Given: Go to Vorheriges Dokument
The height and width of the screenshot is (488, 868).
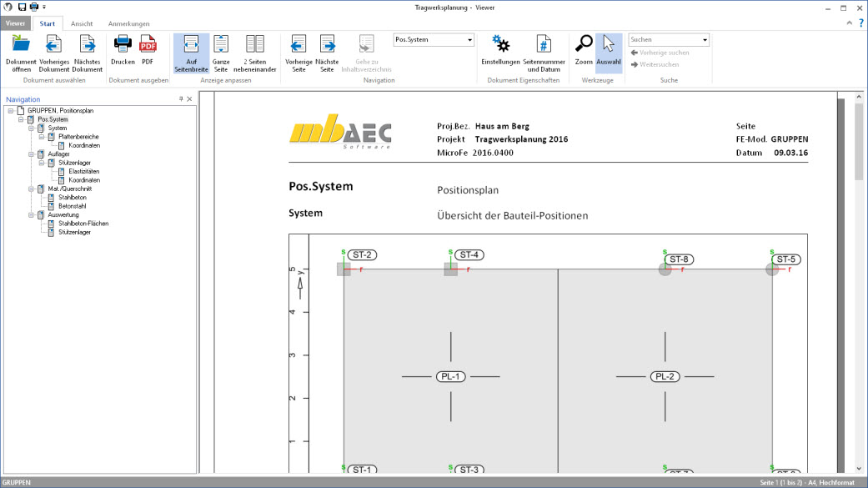Looking at the screenshot, I should [53, 53].
